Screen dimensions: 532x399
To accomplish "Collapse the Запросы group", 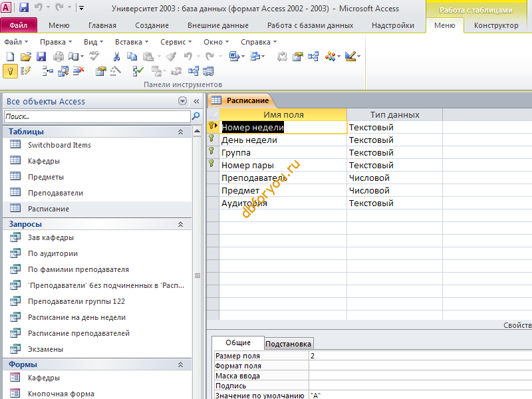I will point(180,224).
